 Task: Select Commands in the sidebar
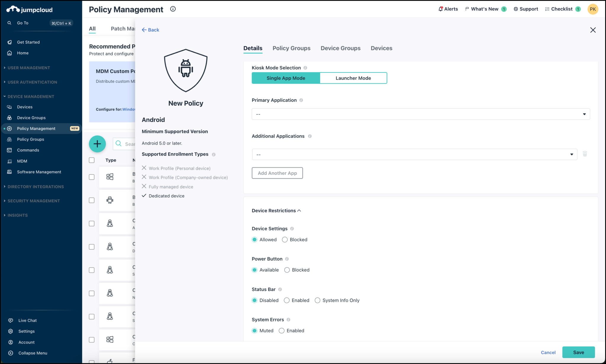pyautogui.click(x=28, y=150)
